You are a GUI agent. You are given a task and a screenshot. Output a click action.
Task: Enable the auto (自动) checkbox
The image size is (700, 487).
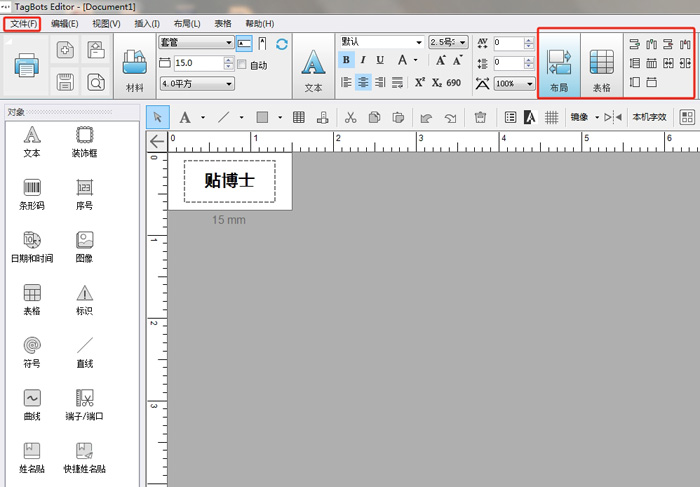pos(242,64)
